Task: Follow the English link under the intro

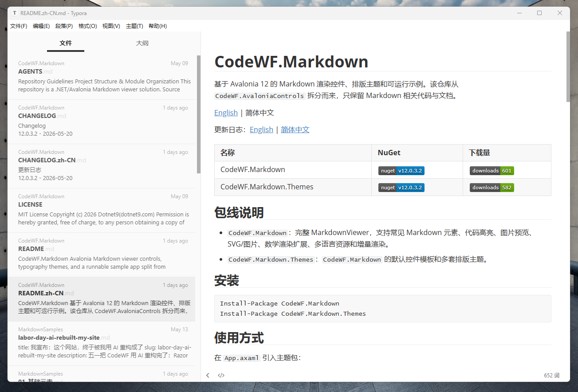Action: tap(226, 113)
